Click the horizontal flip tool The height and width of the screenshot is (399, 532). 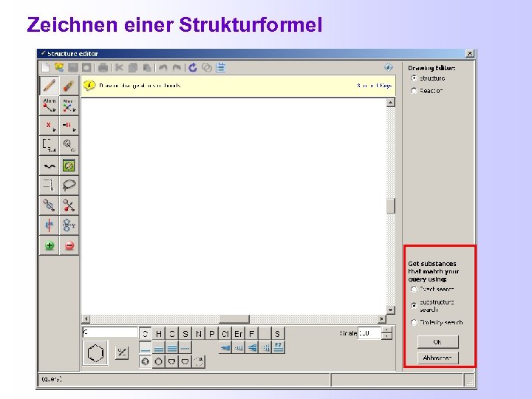tap(50, 225)
